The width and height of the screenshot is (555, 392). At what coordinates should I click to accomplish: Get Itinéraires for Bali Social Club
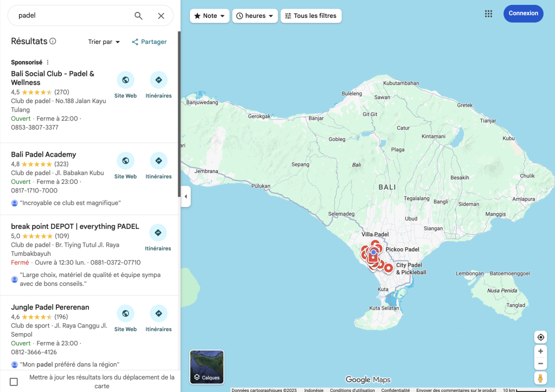pyautogui.click(x=159, y=80)
